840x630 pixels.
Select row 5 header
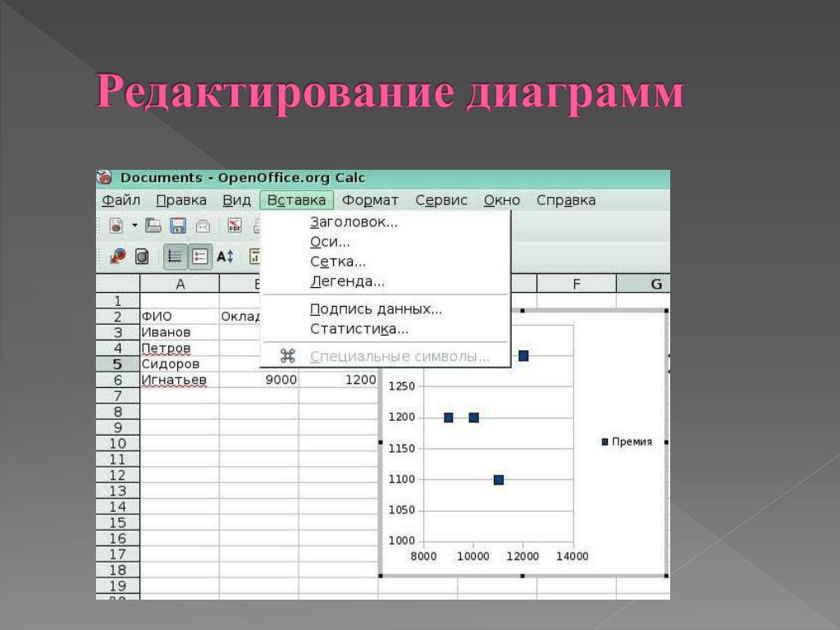pyautogui.click(x=118, y=364)
